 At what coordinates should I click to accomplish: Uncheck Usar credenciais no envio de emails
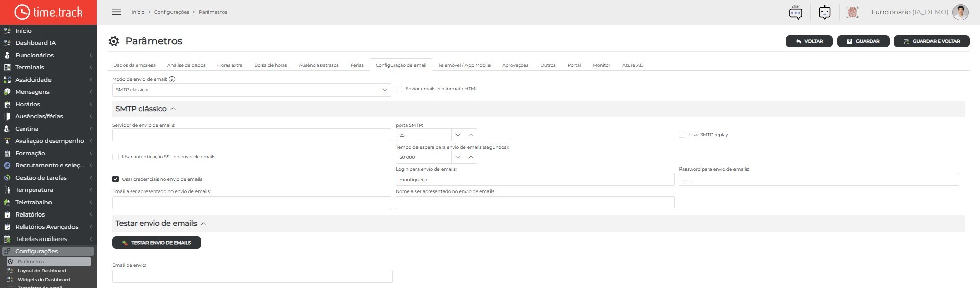point(115,179)
